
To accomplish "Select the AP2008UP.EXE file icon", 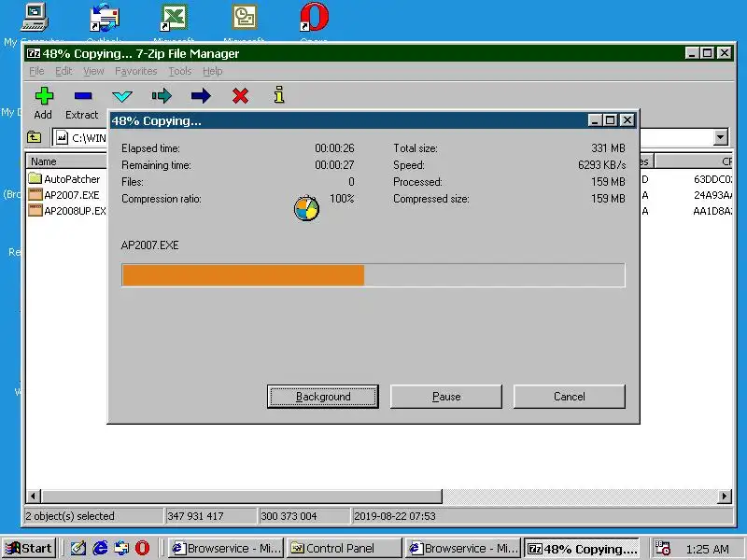I will tap(35, 210).
